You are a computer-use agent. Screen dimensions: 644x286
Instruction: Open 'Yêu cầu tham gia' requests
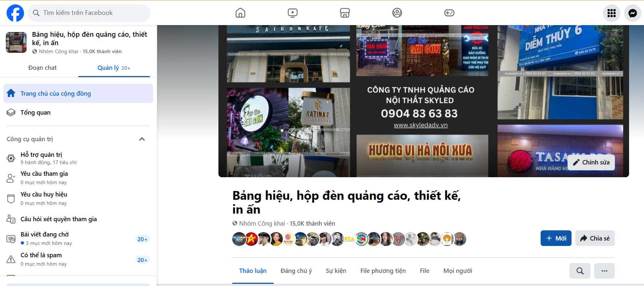tap(78, 178)
